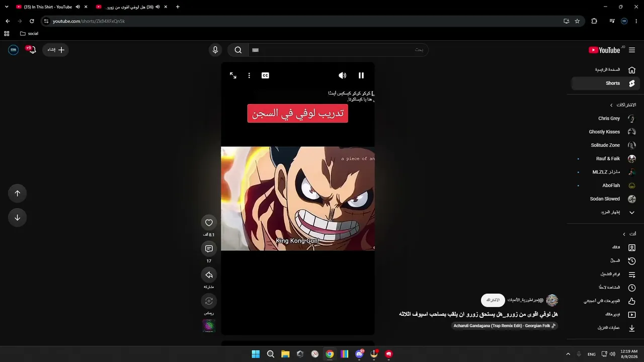Open the MLZLZ channel
The height and width of the screenshot is (362, 644).
tap(606, 172)
